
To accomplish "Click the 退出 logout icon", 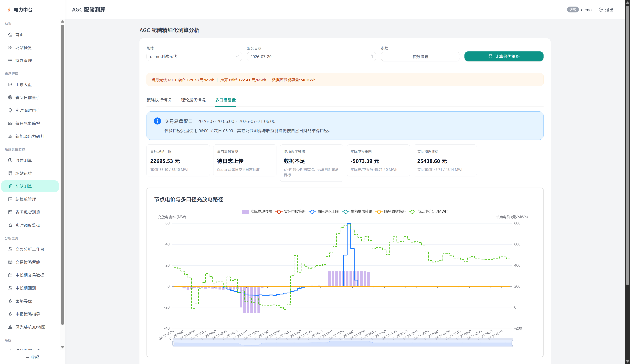I will tap(600, 10).
